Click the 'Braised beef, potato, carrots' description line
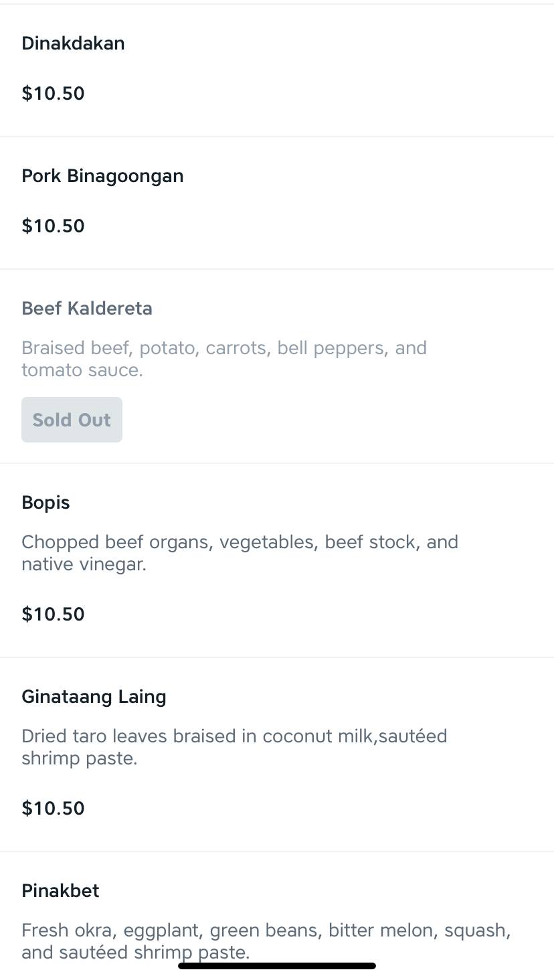 point(223,348)
